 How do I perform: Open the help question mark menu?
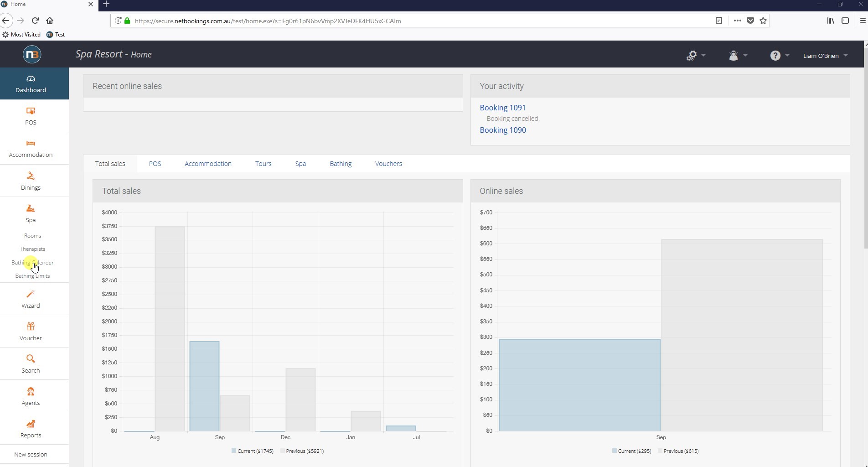(780, 55)
